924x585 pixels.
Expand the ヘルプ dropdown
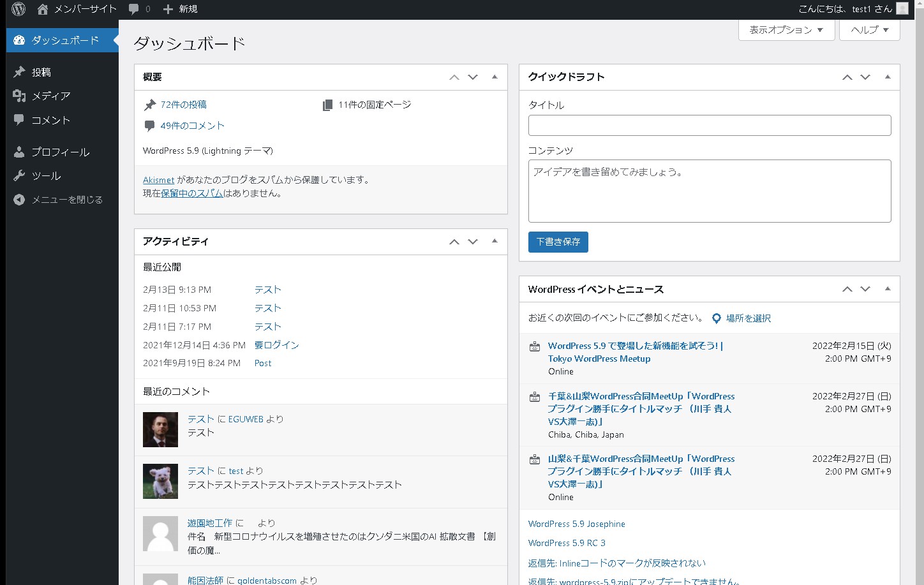pyautogui.click(x=869, y=29)
